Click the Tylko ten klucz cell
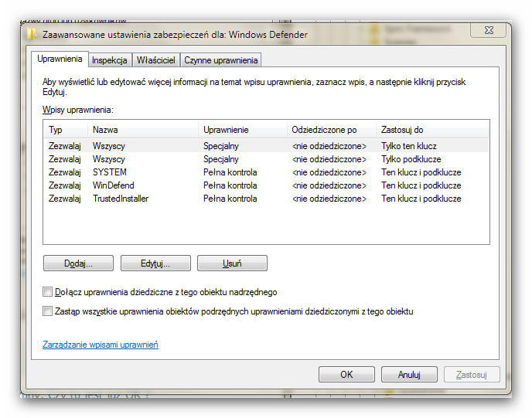The image size is (532, 418). (409, 146)
